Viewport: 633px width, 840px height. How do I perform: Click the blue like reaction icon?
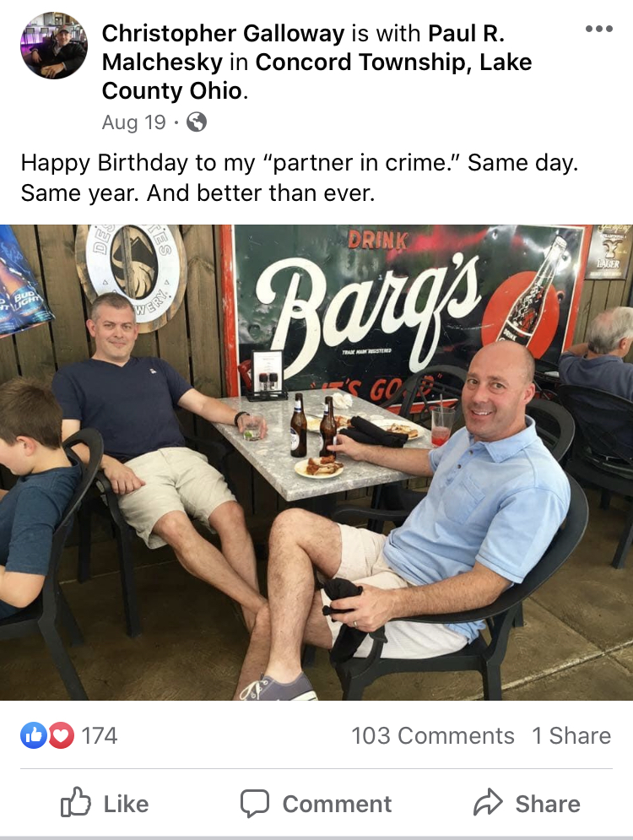point(33,735)
